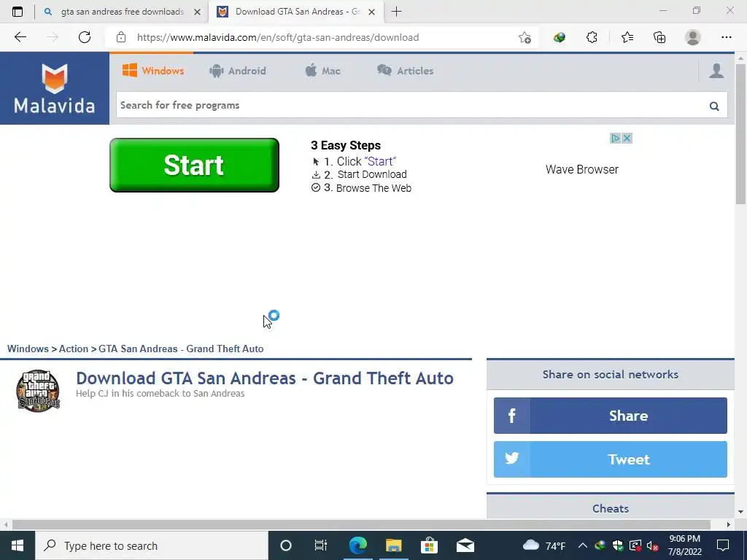Open the Windows section tab

(153, 71)
